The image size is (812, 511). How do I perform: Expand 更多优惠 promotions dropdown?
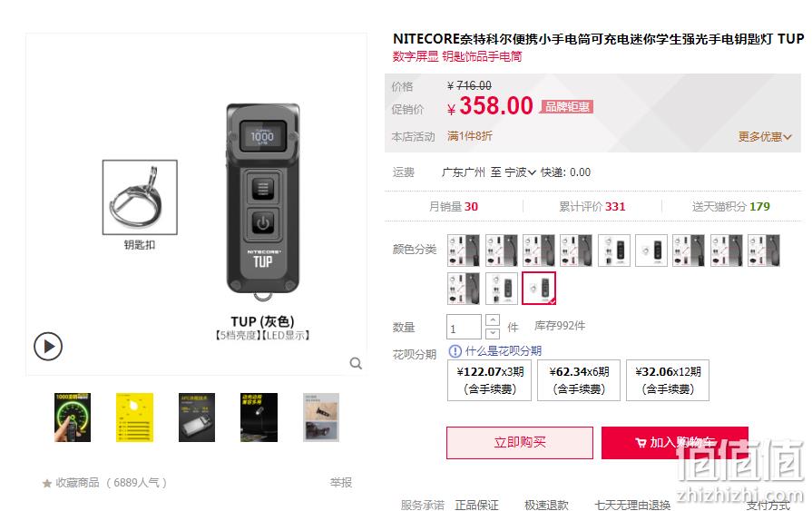click(x=764, y=137)
